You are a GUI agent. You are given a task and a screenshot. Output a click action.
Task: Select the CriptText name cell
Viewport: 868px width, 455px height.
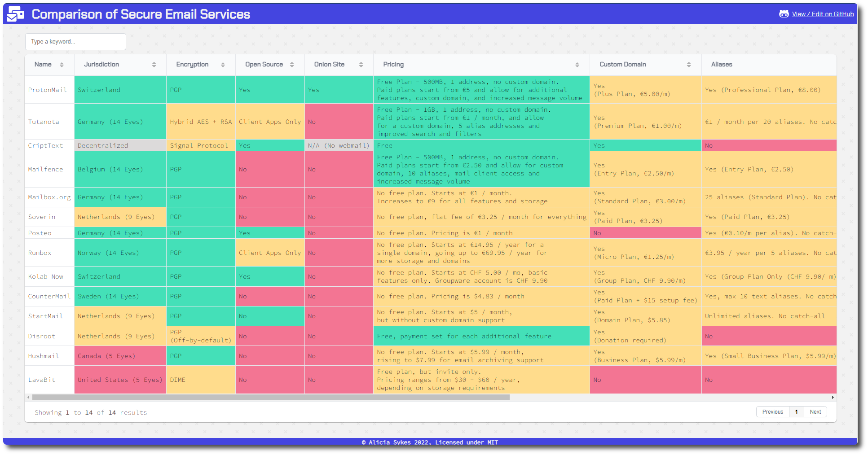click(49, 145)
